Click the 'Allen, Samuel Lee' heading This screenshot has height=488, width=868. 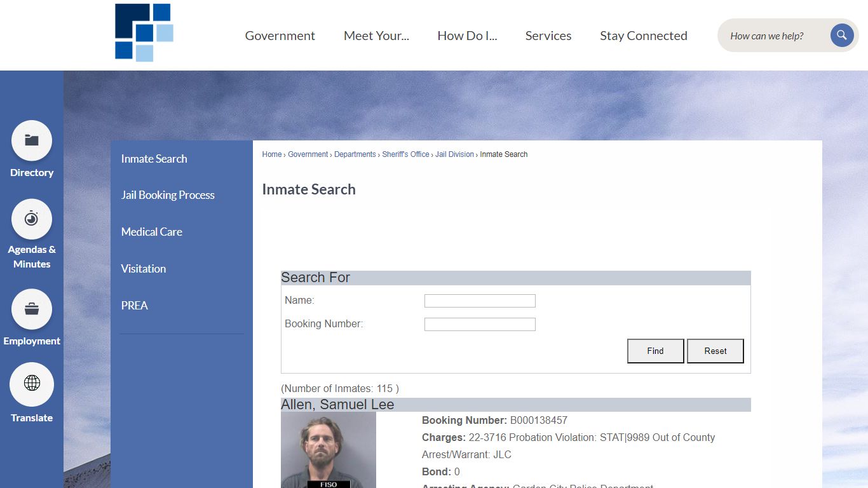pyautogui.click(x=337, y=405)
